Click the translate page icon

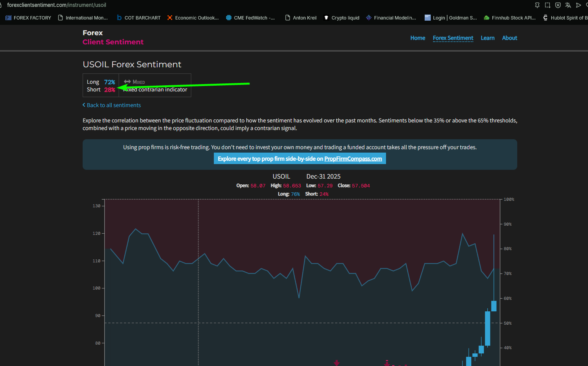tap(568, 5)
